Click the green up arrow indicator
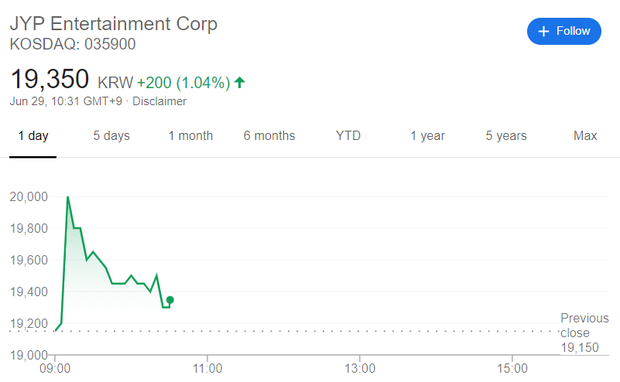This screenshot has width=620, height=382. [240, 82]
